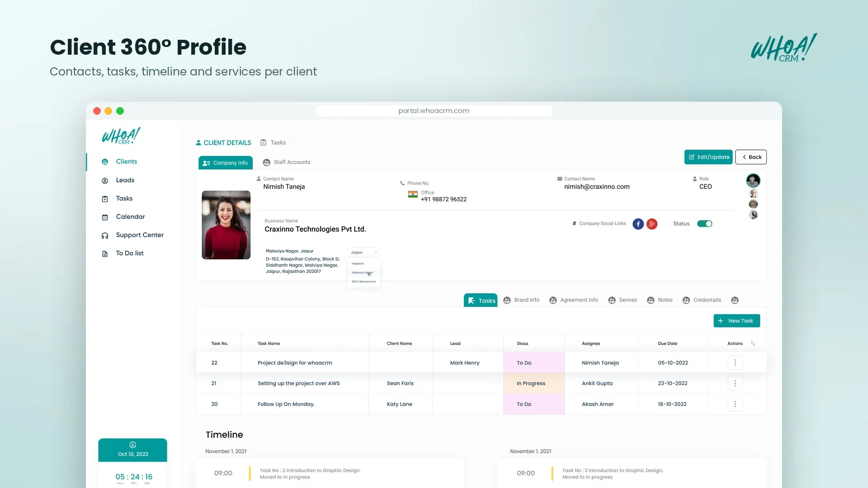This screenshot has width=868, height=488.
Task: Click the Edit/Update button
Action: 708,157
